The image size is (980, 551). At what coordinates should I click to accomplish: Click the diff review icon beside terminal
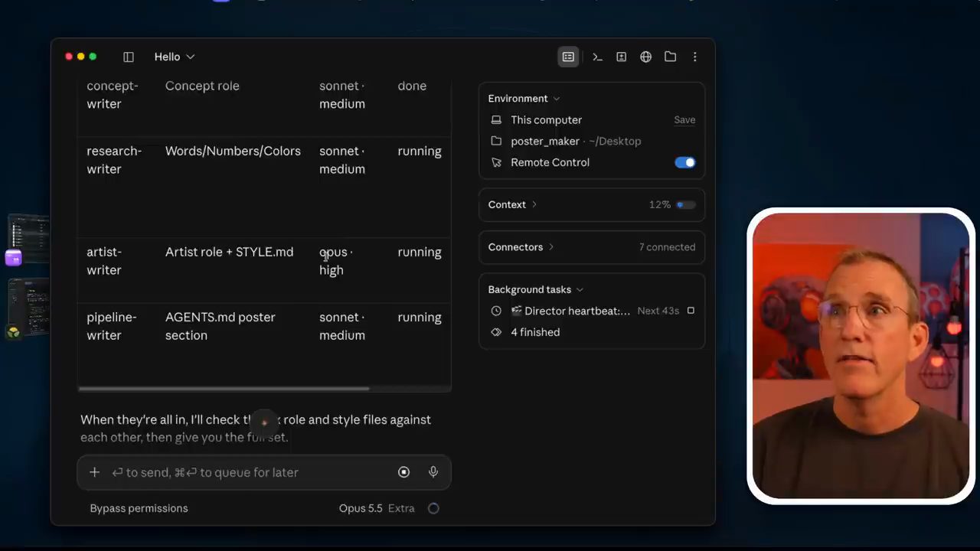(x=622, y=57)
